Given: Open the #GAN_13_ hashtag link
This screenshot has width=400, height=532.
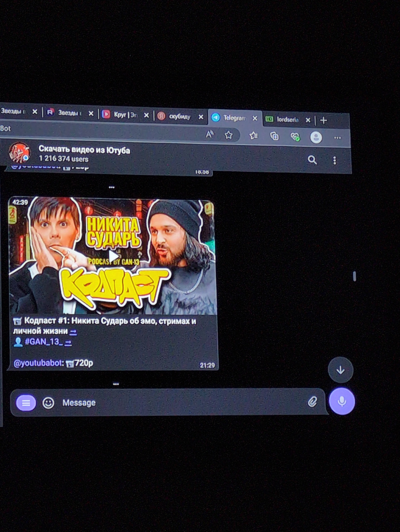Looking at the screenshot, I should click(44, 342).
